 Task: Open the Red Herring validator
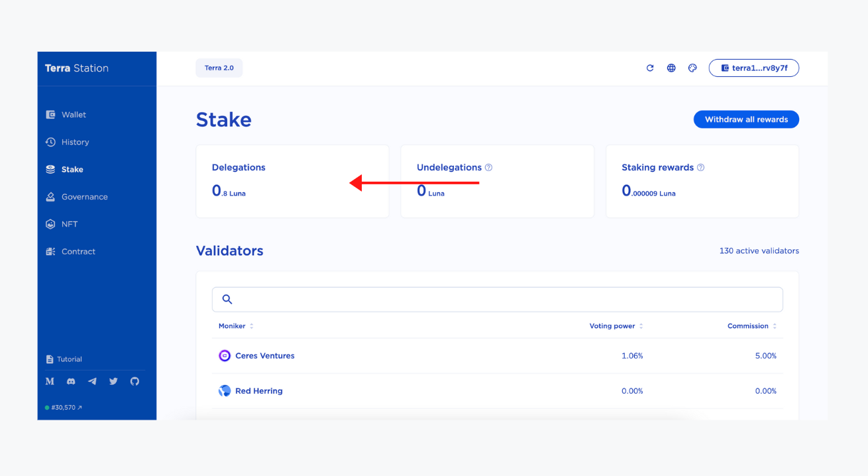(259, 391)
